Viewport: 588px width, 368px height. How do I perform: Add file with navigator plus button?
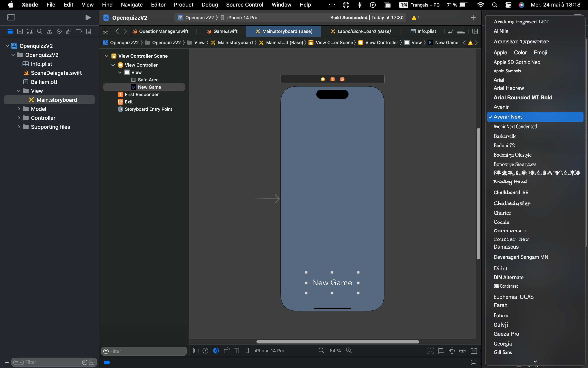(x=7, y=362)
